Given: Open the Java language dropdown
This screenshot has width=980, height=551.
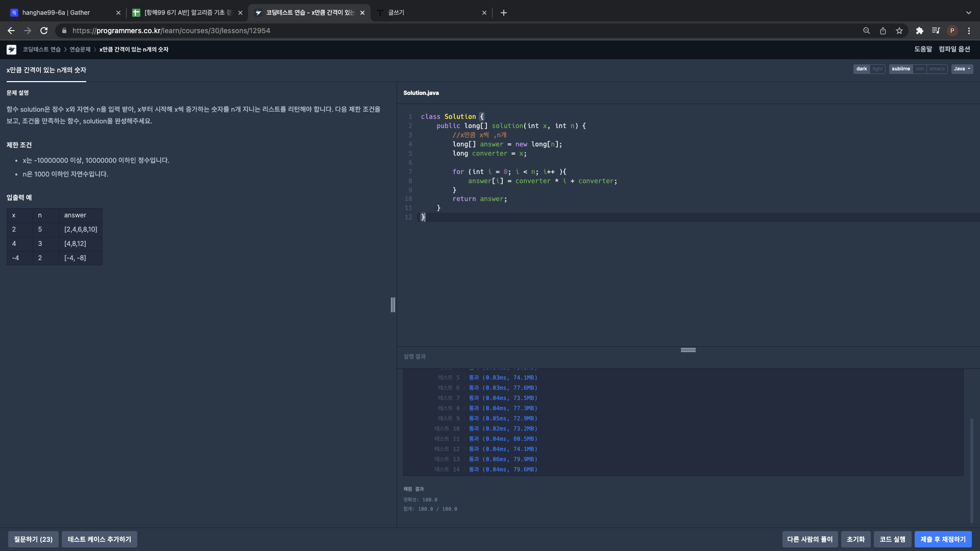Looking at the screenshot, I should (962, 69).
